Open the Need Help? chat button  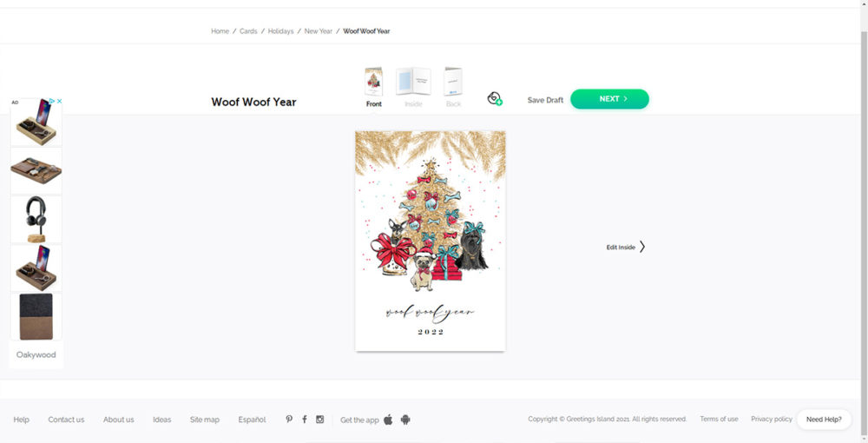[824, 420]
